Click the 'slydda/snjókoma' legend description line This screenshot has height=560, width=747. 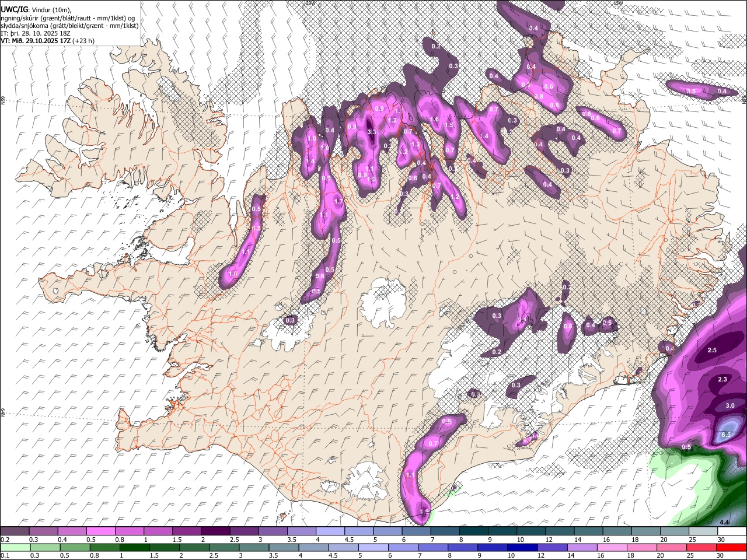(x=70, y=26)
